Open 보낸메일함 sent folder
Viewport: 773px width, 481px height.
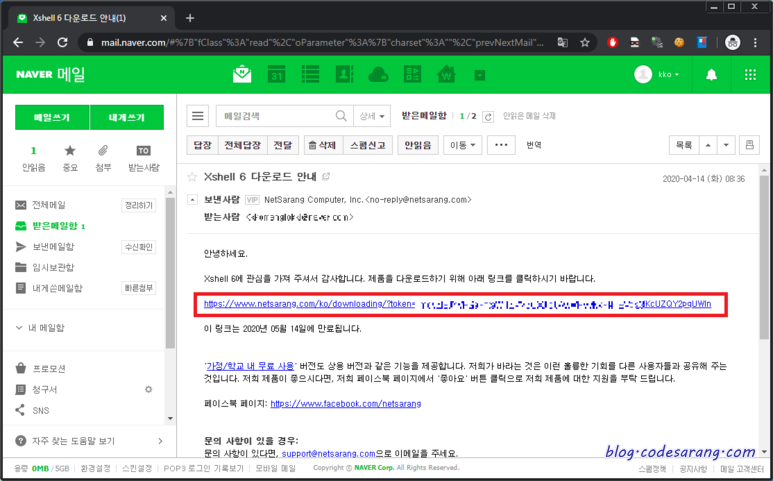tap(53, 247)
